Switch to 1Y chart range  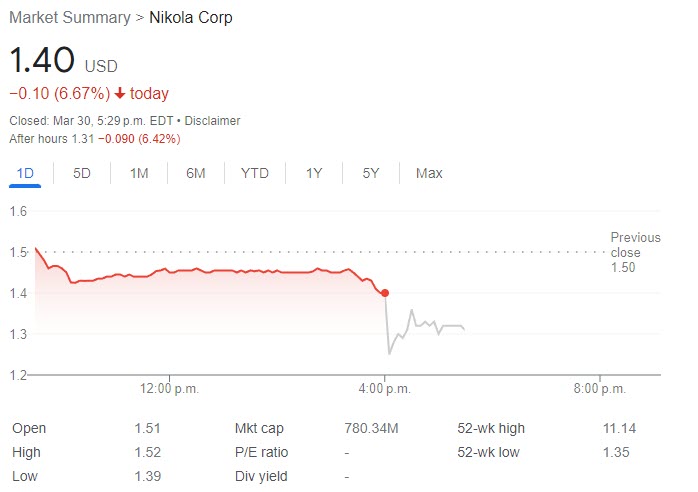coord(314,173)
